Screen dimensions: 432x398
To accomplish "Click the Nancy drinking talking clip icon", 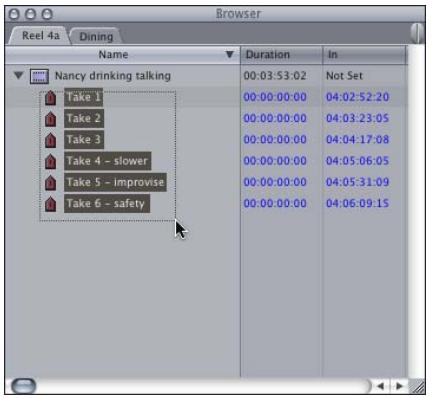I will coord(39,76).
